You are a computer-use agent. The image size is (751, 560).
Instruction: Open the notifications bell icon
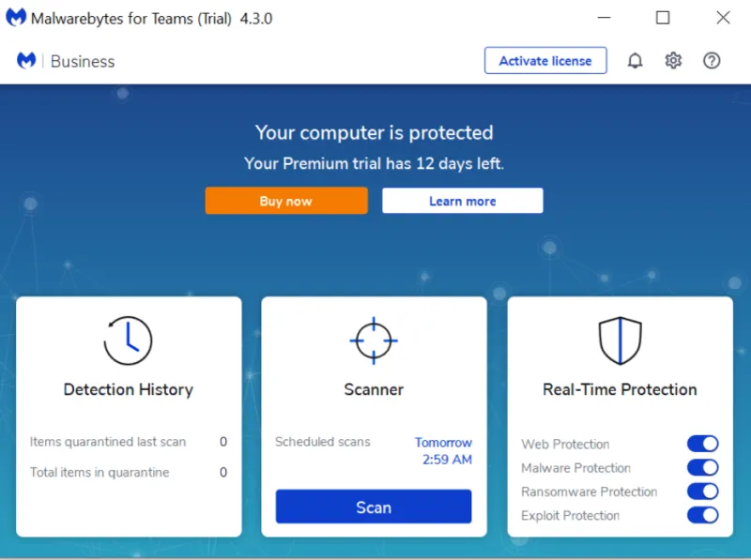pos(636,61)
